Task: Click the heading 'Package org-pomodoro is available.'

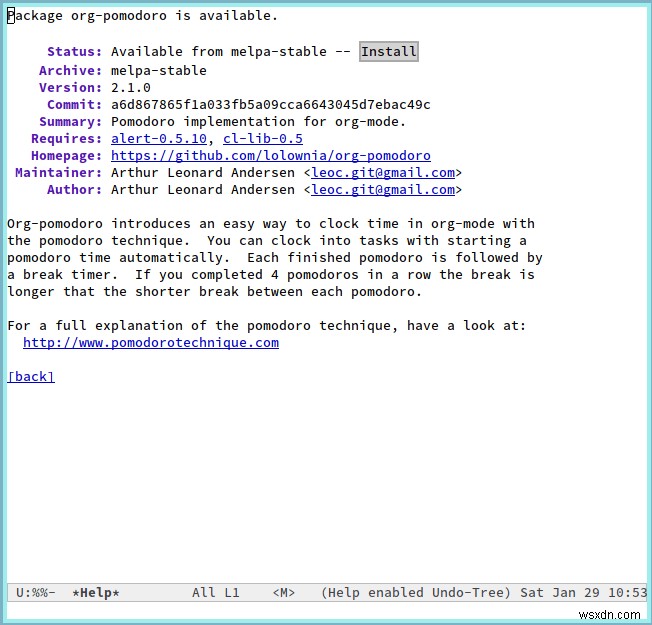Action: 143,16
